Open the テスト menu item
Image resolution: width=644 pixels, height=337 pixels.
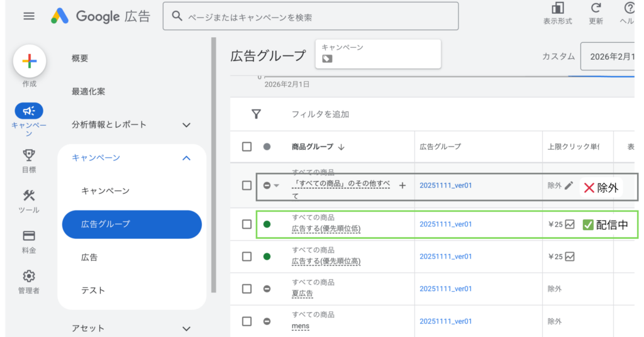[93, 290]
